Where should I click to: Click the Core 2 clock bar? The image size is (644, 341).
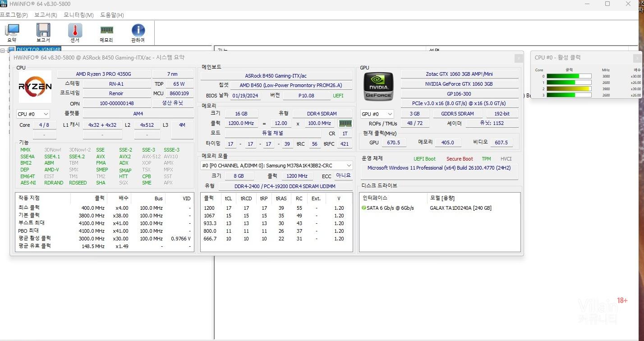click(572, 89)
